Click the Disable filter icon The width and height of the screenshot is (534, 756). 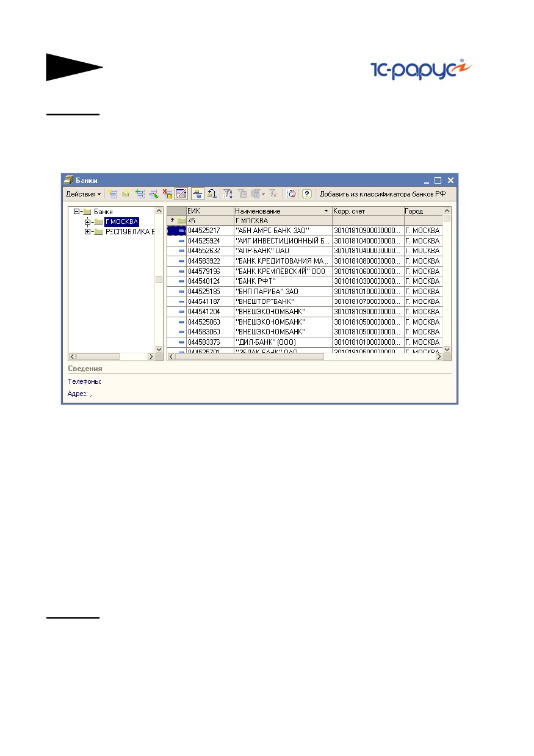pyautogui.click(x=273, y=194)
